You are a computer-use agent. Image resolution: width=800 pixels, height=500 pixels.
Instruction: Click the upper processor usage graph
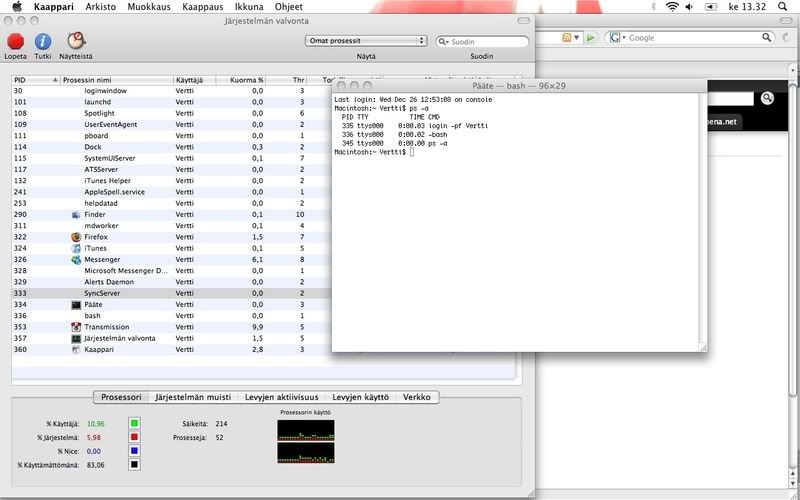[x=306, y=430]
